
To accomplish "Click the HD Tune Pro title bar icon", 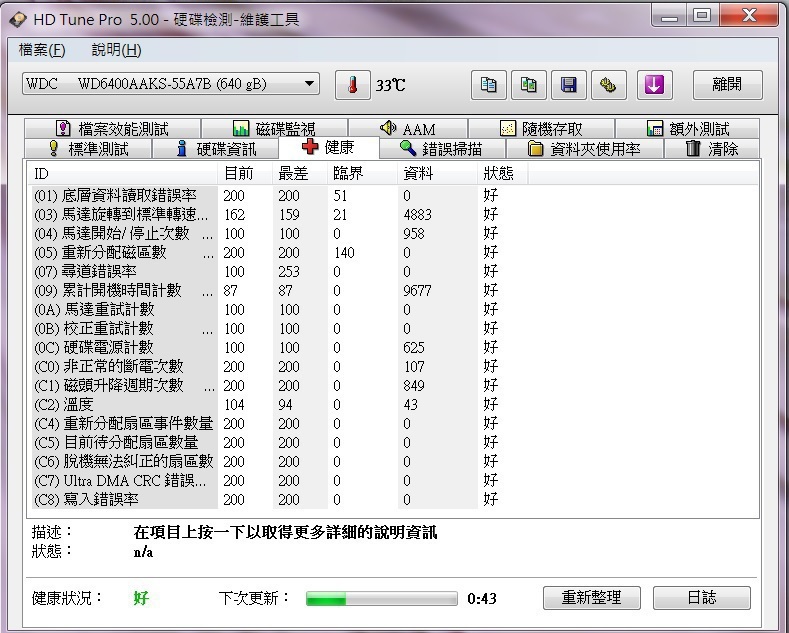I will pos(18,20).
